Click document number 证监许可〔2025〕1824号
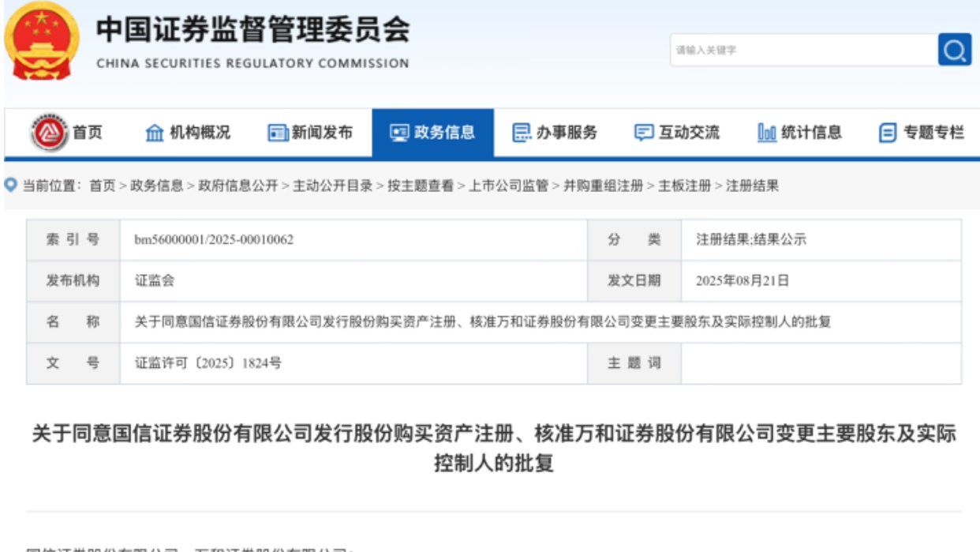Image resolution: width=980 pixels, height=552 pixels. click(208, 363)
